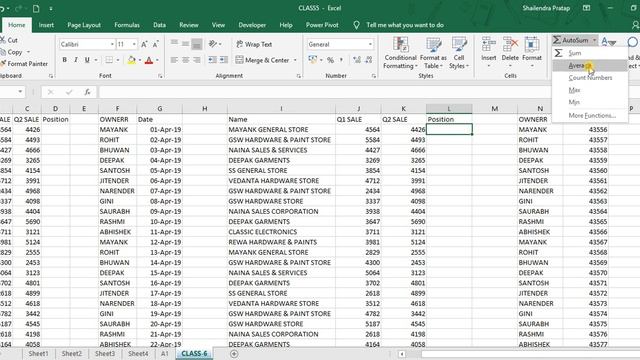Choose Max from AutoSum menu
Image resolution: width=640 pixels, height=360 pixels.
pos(590,90)
